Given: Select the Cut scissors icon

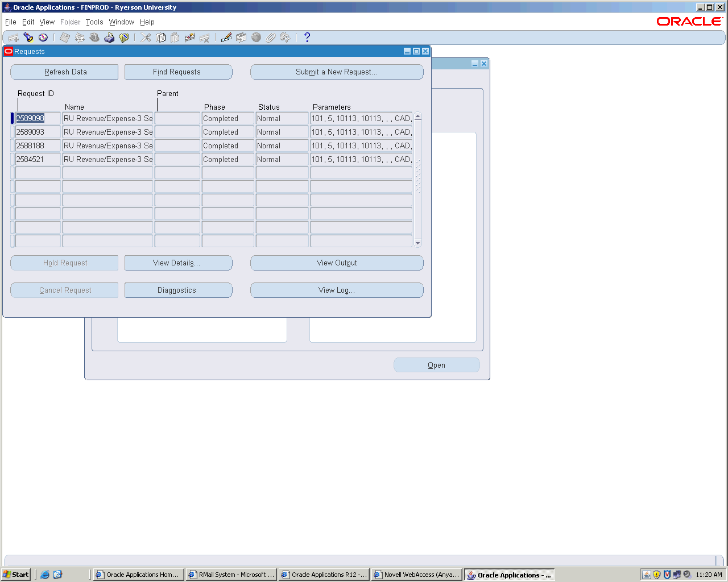Looking at the screenshot, I should tap(146, 38).
